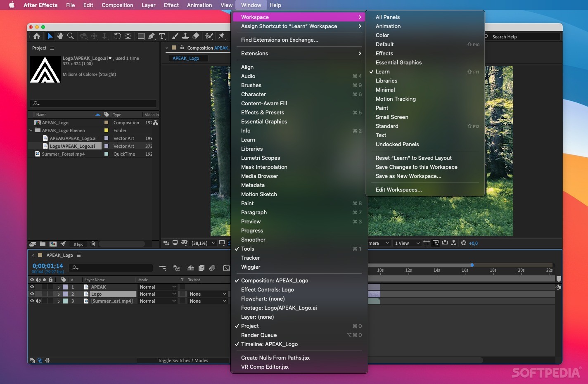Screen dimensions: 588x384
Task: Open blending mode dropdown for APEAK layer
Action: (x=157, y=287)
